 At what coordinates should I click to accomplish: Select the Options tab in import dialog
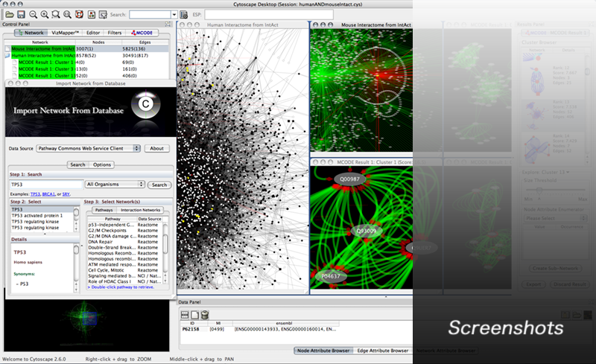click(102, 165)
